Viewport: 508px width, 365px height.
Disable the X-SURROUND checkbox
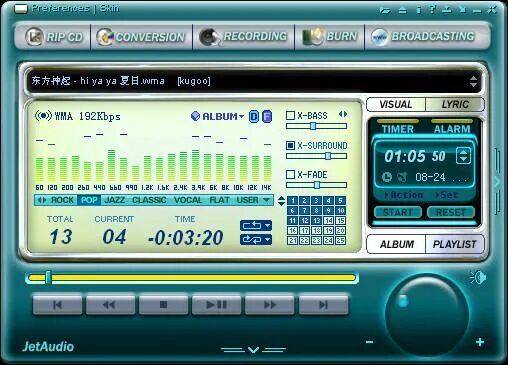click(x=290, y=145)
